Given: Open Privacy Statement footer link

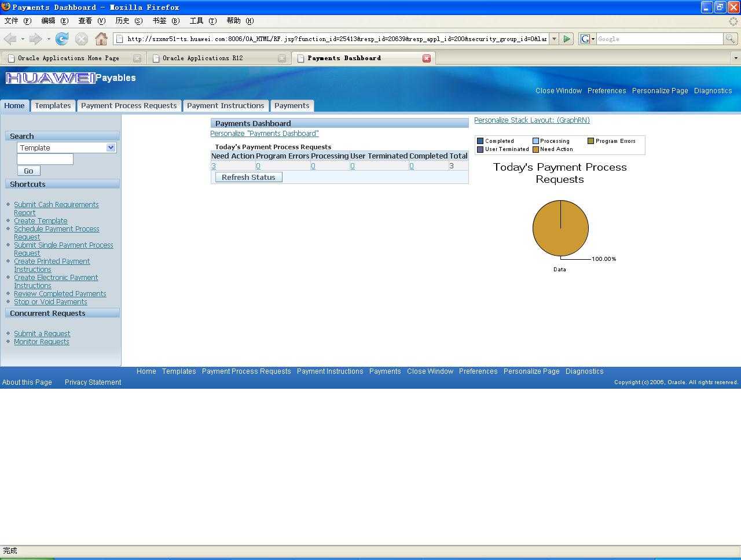Looking at the screenshot, I should click(x=93, y=382).
